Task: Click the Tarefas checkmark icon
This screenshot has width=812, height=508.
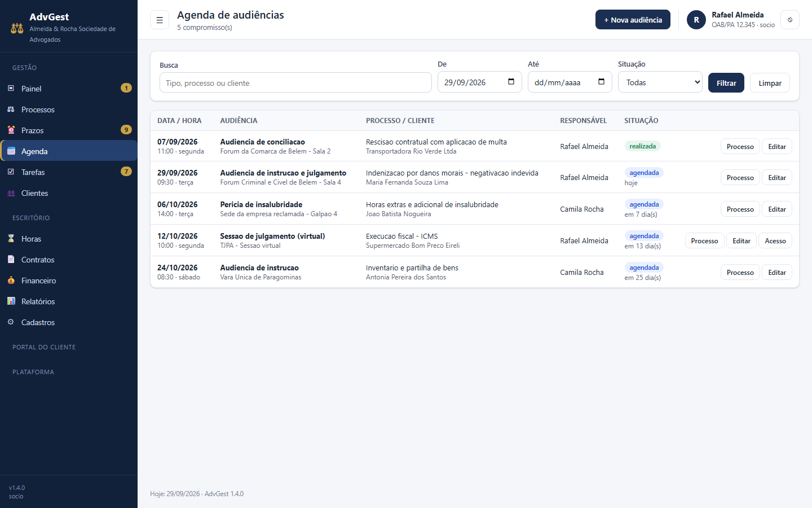Action: (x=11, y=172)
